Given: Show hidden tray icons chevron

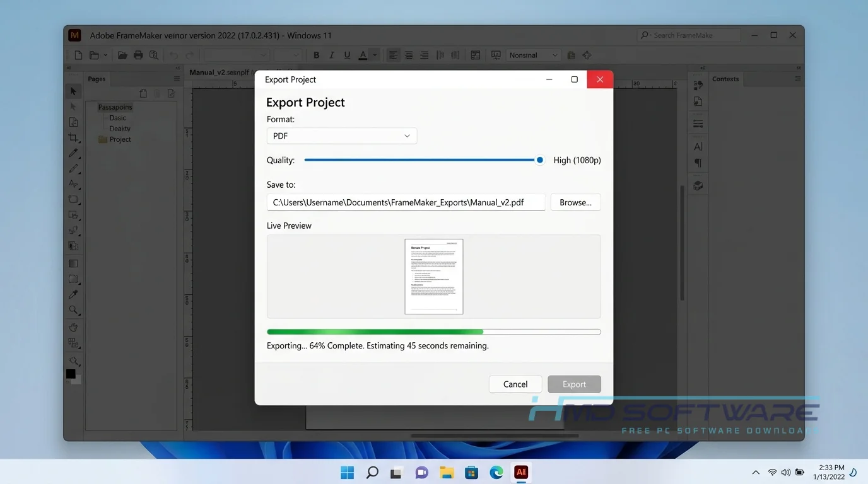Looking at the screenshot, I should (x=756, y=472).
